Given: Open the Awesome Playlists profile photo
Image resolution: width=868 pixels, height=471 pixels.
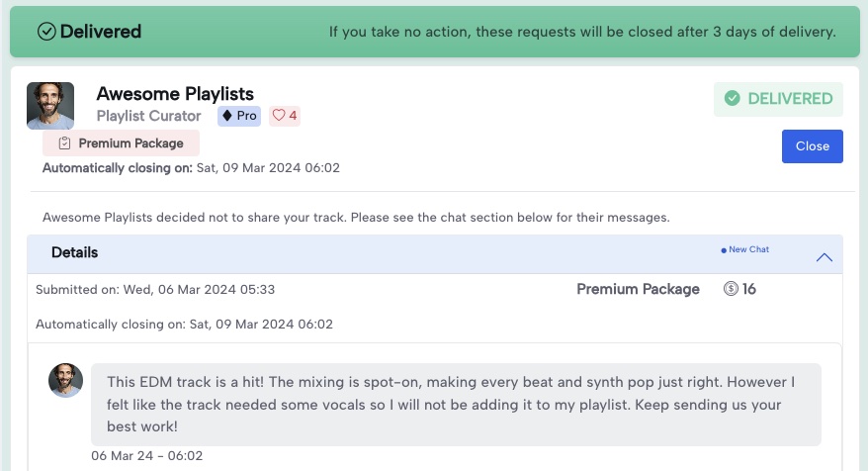Looking at the screenshot, I should [x=50, y=106].
